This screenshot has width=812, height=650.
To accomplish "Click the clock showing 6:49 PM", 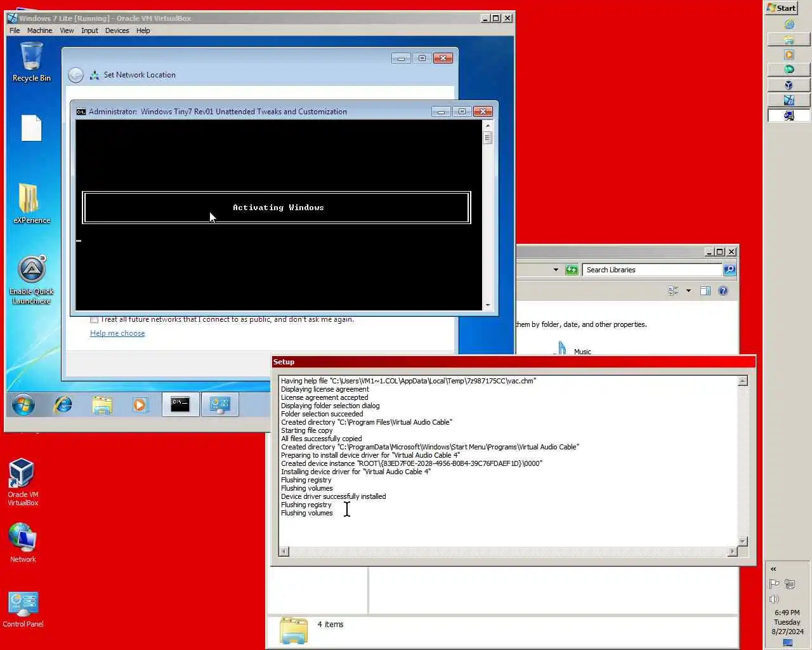I will (x=787, y=613).
